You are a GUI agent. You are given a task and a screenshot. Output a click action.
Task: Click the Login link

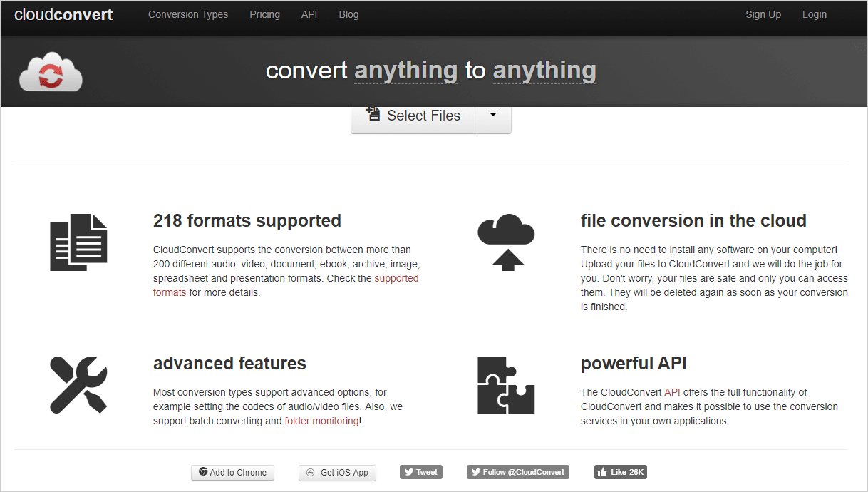click(815, 14)
